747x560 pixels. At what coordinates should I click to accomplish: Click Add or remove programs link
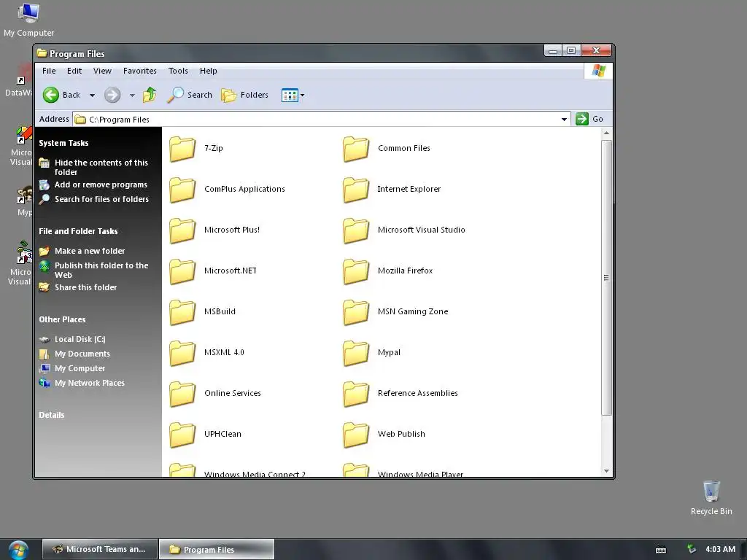(x=101, y=184)
